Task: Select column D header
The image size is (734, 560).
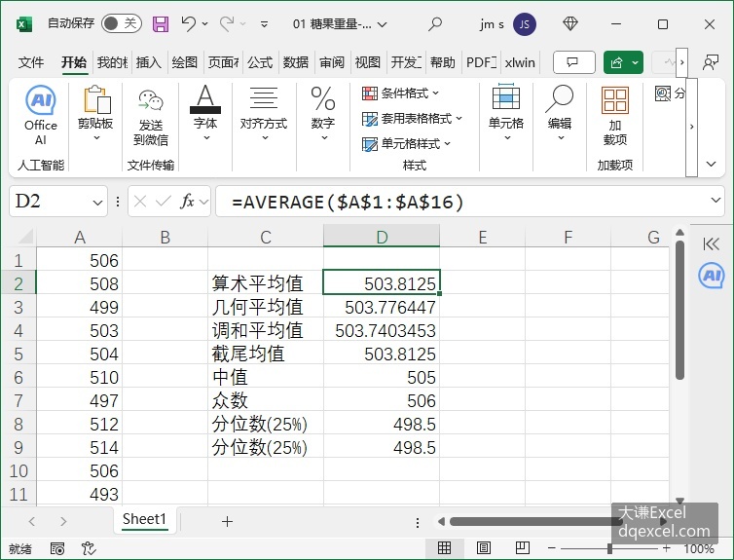Action: point(382,237)
